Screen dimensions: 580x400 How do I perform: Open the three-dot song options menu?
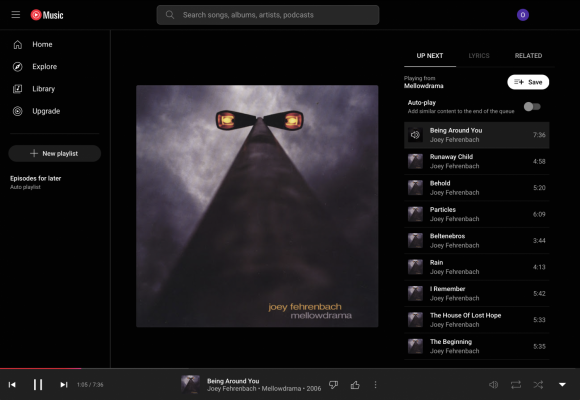375,385
